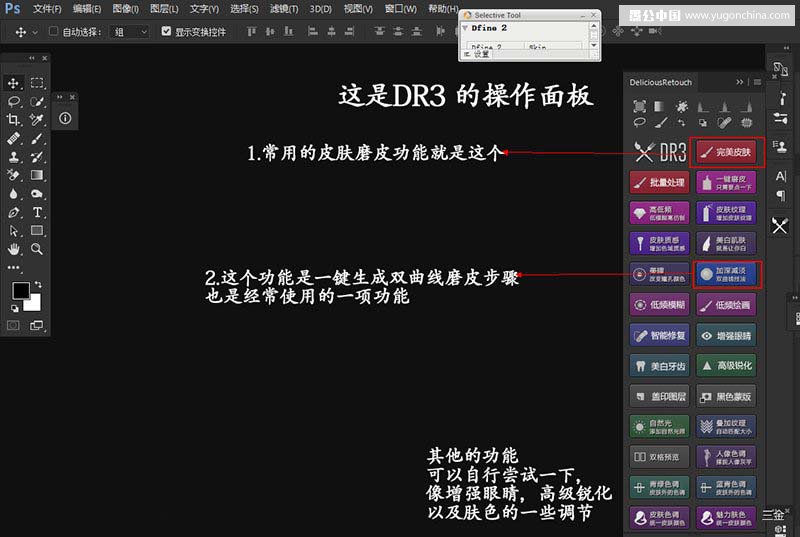Open the 文件(F) menu

47,9
